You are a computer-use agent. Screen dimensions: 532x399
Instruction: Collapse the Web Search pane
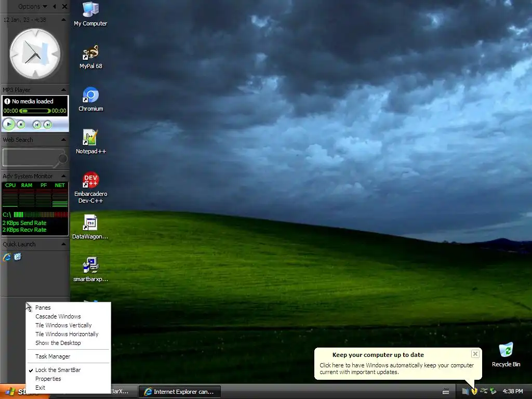(x=63, y=140)
